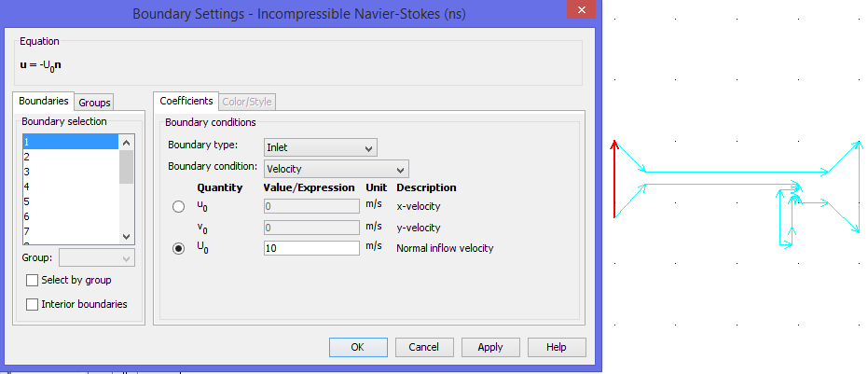Click the OK button
Screen dimensions: 868x374
coord(358,347)
